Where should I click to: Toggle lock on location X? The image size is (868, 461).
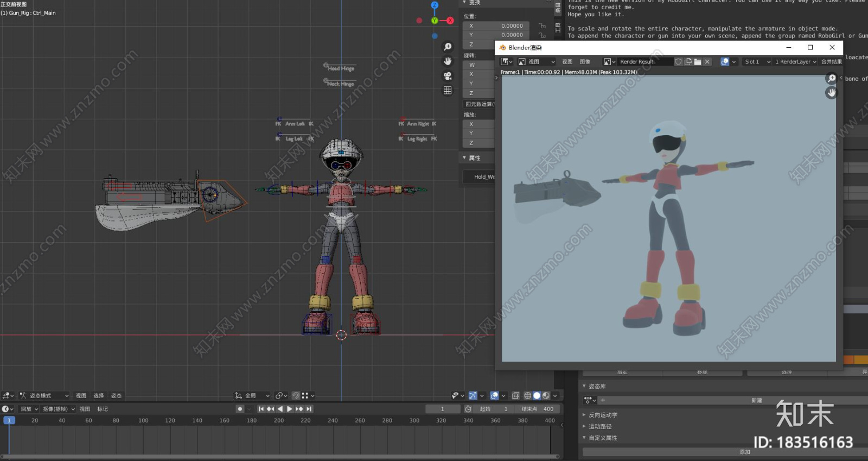pos(541,26)
